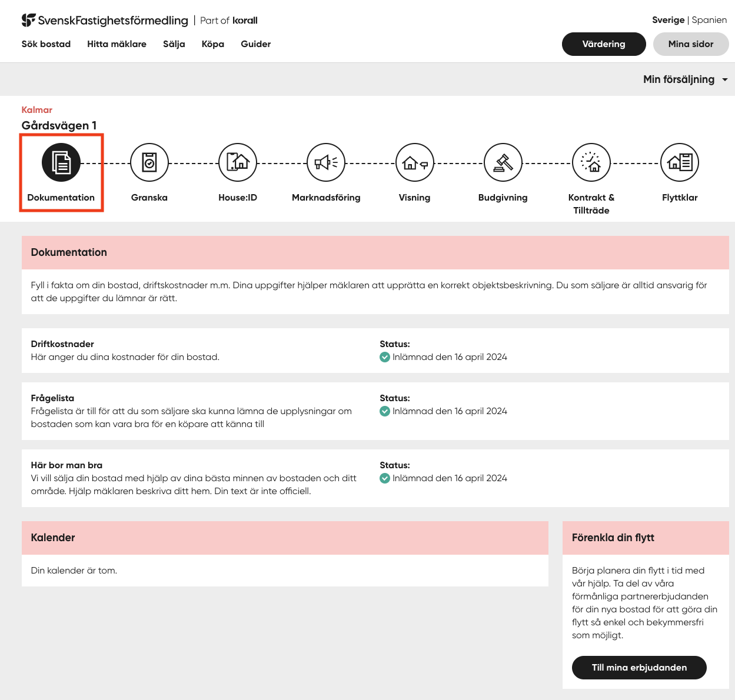
Task: Select the Budgivning gavel icon
Action: tap(503, 163)
